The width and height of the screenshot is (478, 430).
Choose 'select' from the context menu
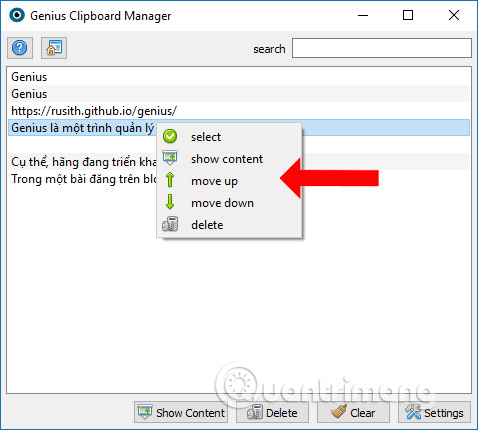[x=229, y=137]
